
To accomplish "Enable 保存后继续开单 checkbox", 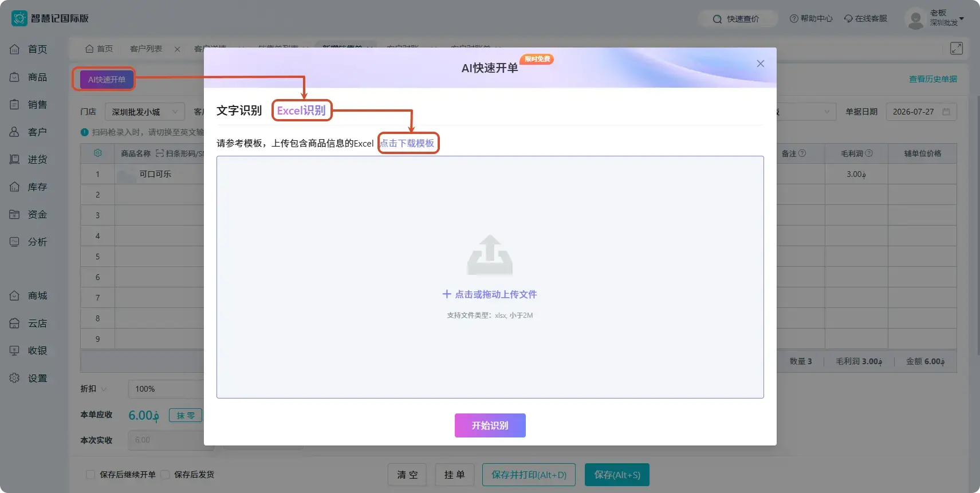I will (x=90, y=474).
